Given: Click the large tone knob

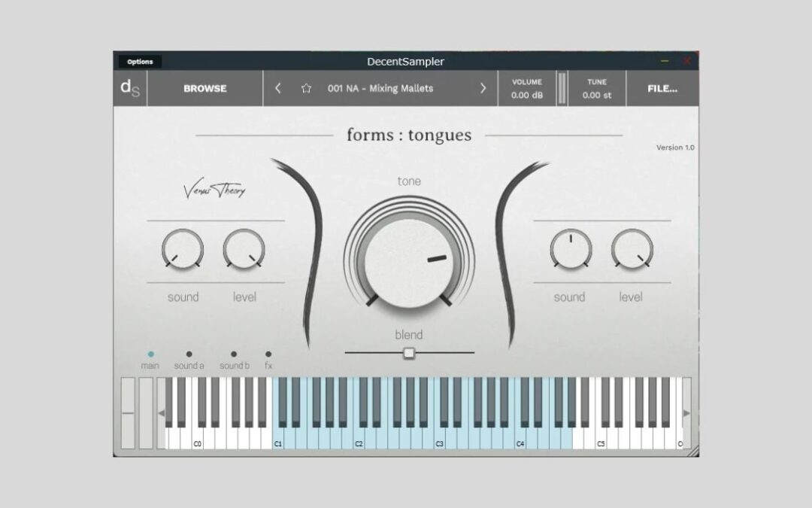Looking at the screenshot, I should [408, 263].
